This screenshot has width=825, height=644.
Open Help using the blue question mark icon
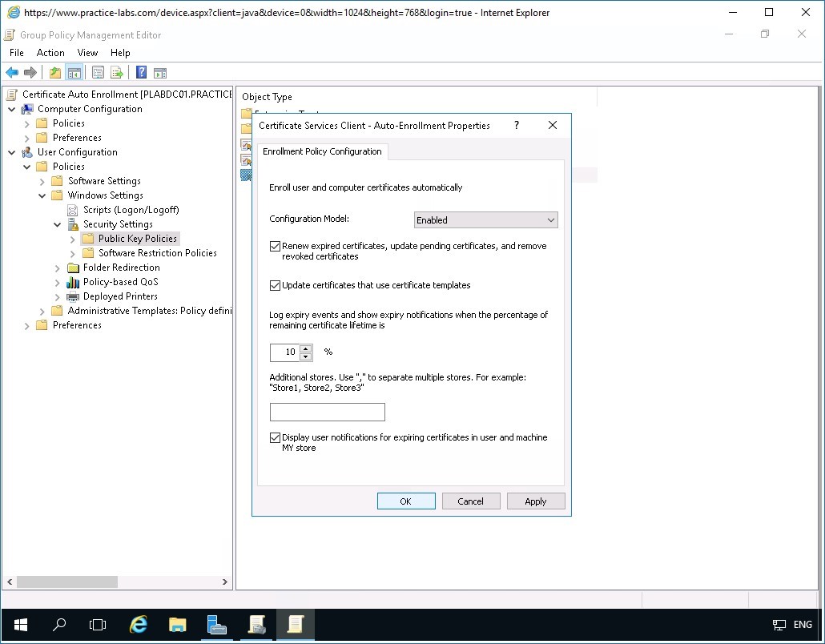pyautogui.click(x=141, y=72)
